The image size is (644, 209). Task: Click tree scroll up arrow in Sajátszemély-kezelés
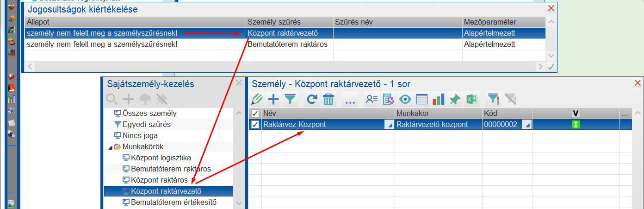[239, 113]
